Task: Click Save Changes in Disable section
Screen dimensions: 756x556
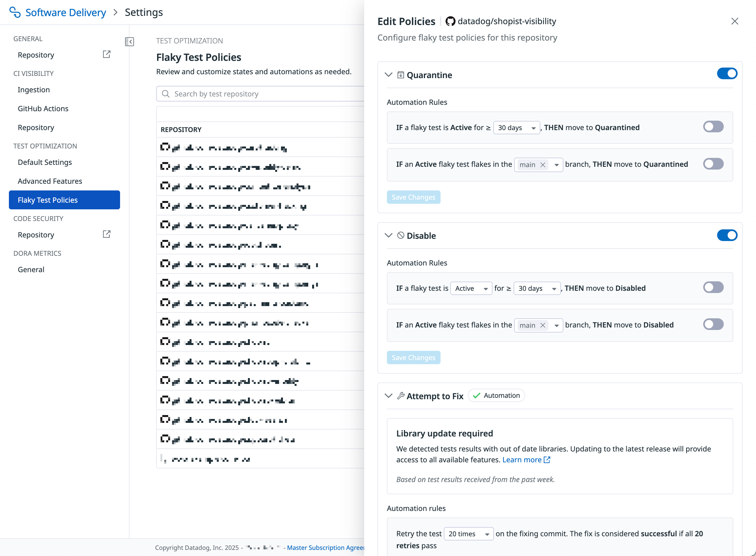Action: point(414,358)
